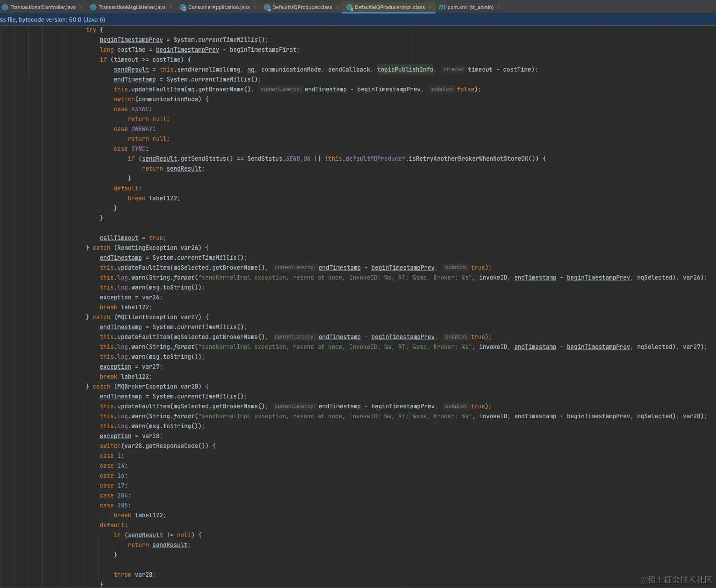Click the class icon on TransactionalController.java tab

pyautogui.click(x=5, y=7)
